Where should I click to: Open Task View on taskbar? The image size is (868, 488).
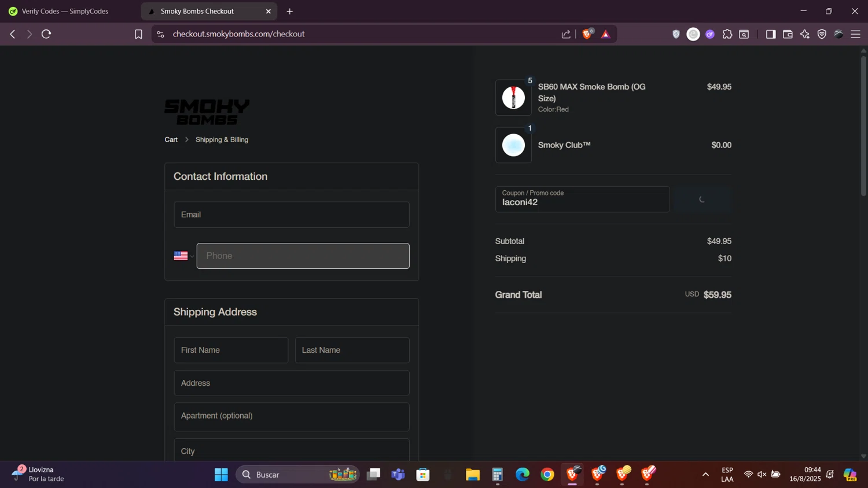(374, 475)
